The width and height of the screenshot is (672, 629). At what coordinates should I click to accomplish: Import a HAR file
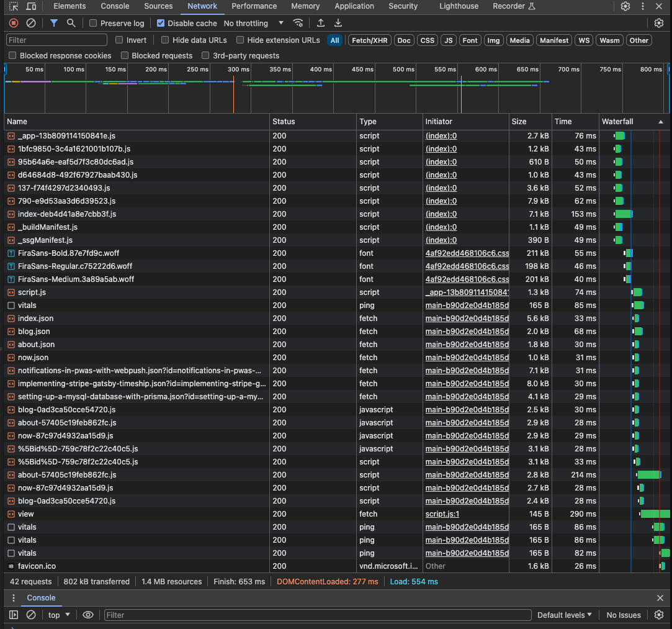click(x=320, y=23)
